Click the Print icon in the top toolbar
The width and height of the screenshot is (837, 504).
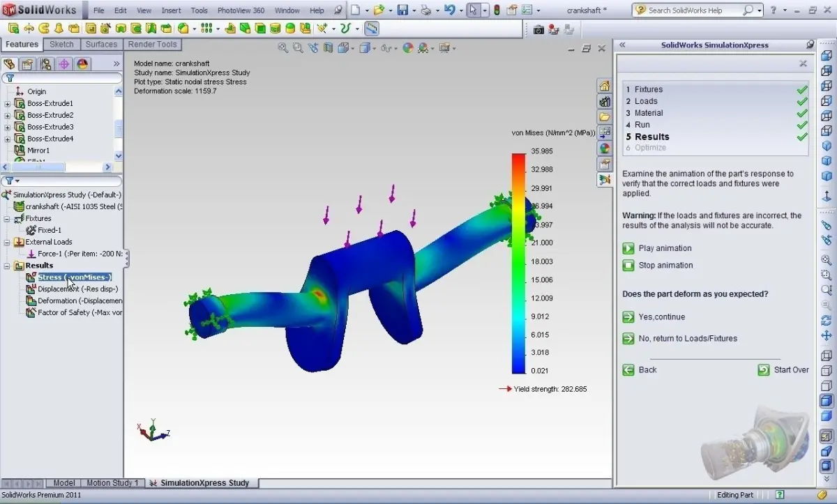coord(425,10)
